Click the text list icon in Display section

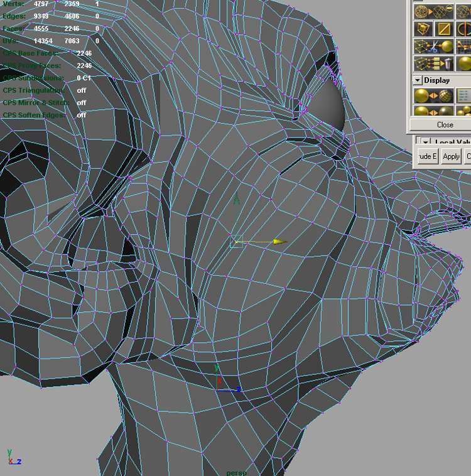coord(464,95)
